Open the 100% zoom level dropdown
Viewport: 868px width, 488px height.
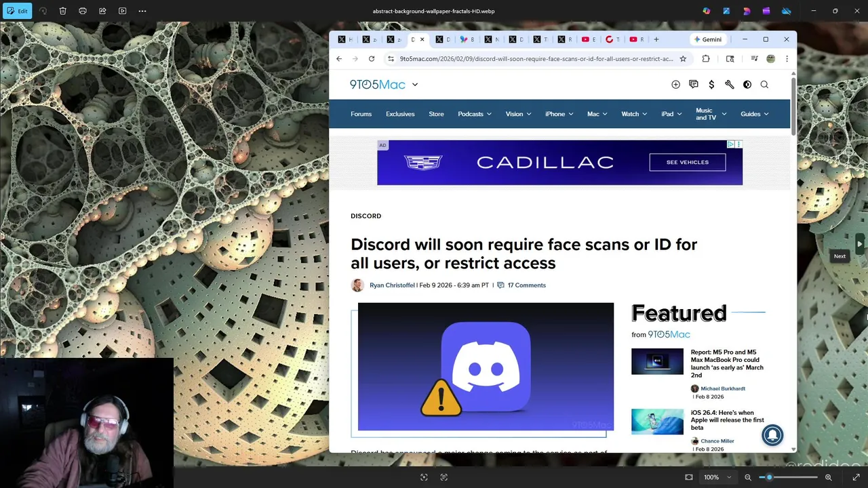point(717,477)
